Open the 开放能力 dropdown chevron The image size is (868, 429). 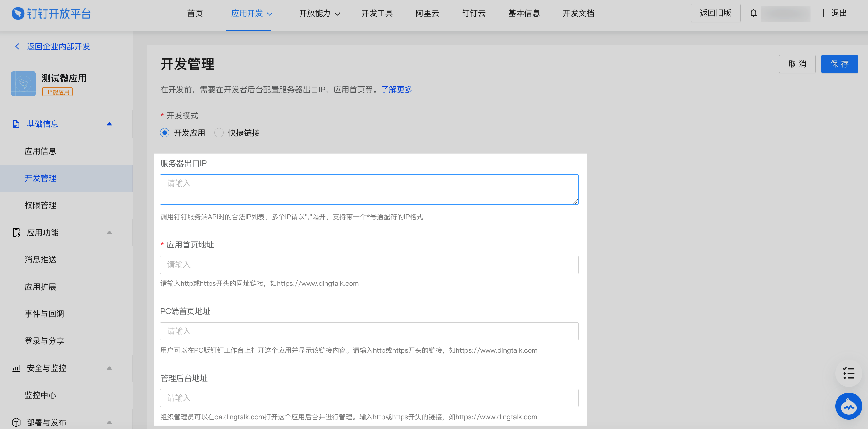click(x=337, y=14)
